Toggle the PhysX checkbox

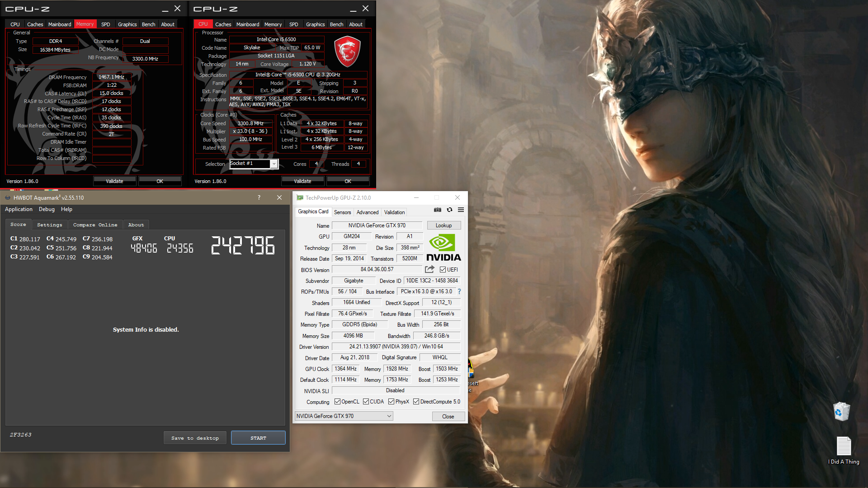(391, 402)
